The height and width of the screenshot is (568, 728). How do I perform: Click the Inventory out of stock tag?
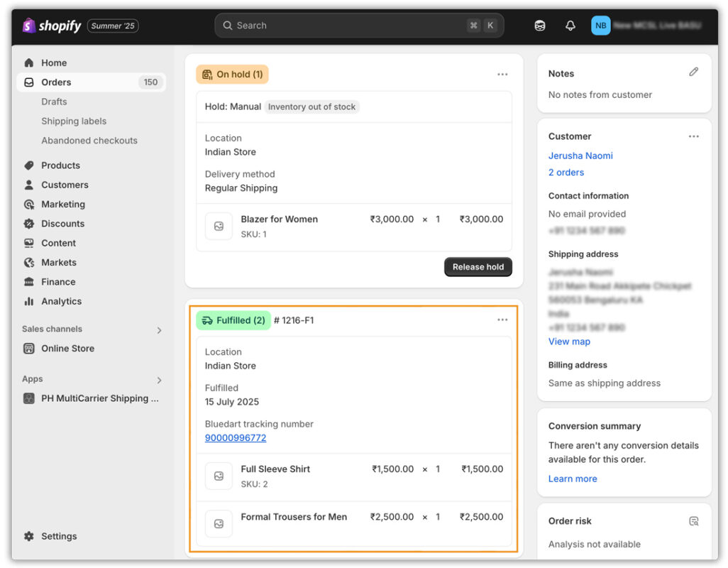coord(311,106)
